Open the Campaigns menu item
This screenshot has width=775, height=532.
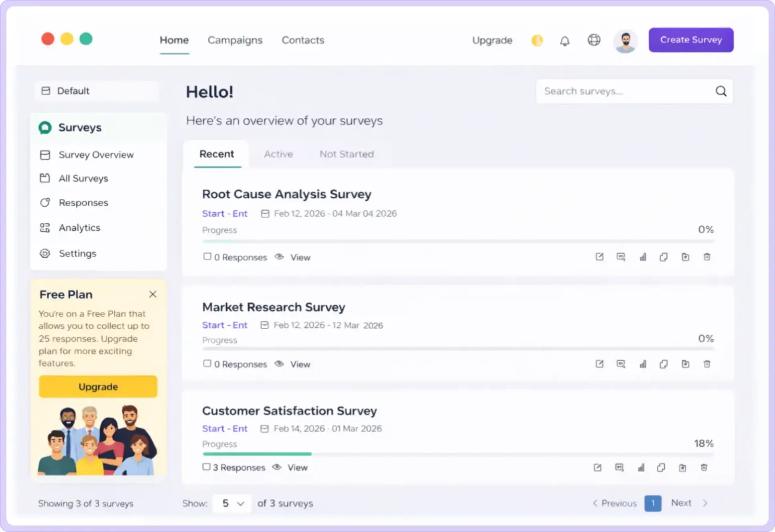click(x=235, y=40)
